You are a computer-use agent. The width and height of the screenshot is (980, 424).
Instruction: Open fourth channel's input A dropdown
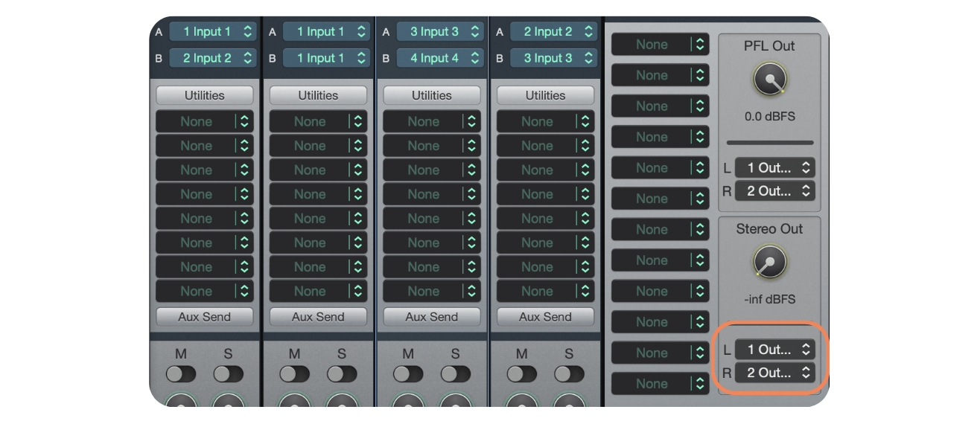tap(553, 32)
